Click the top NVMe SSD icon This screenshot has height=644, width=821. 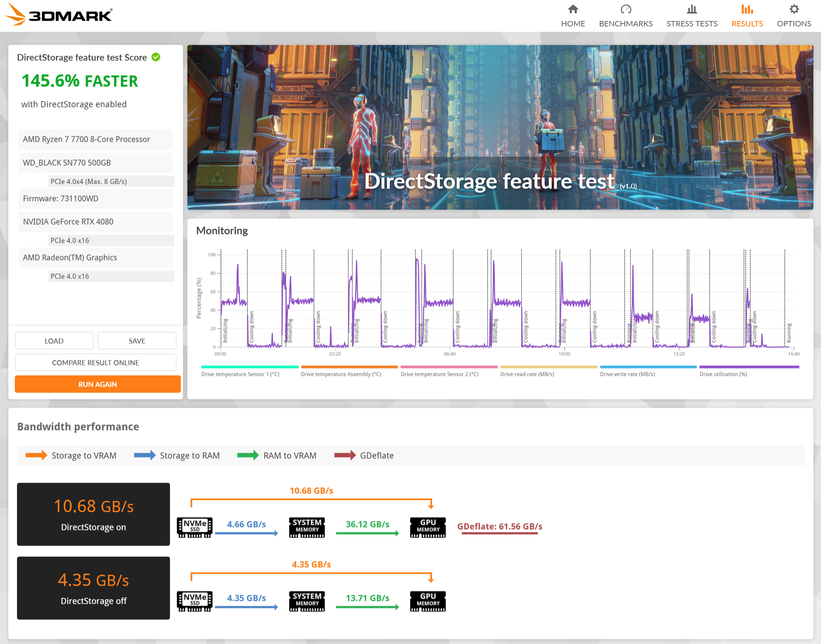(x=195, y=527)
